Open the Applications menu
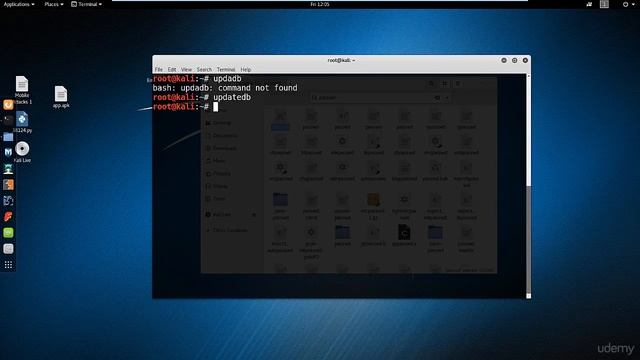Screen dimensions: 640x360 tap(19, 4)
